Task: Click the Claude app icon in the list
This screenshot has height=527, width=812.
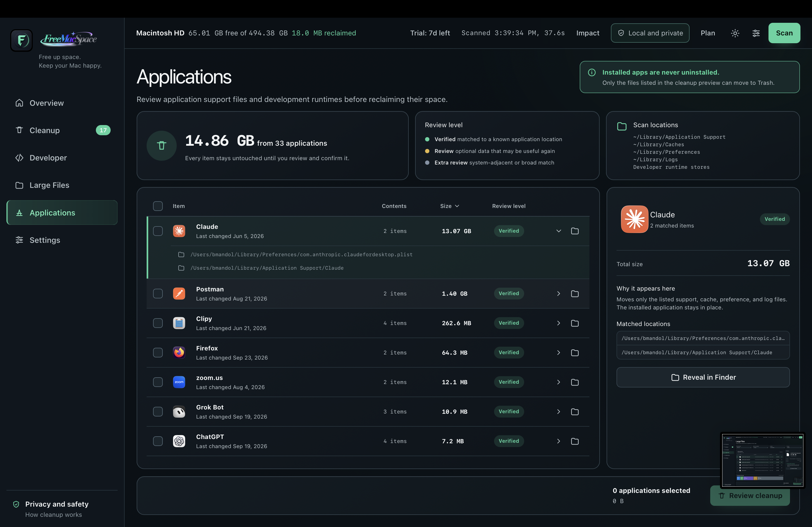Action: pos(179,231)
